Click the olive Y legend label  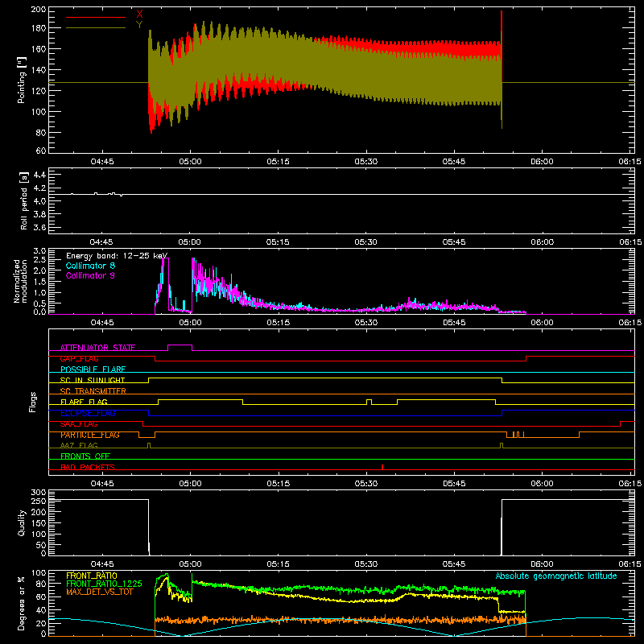139,25
